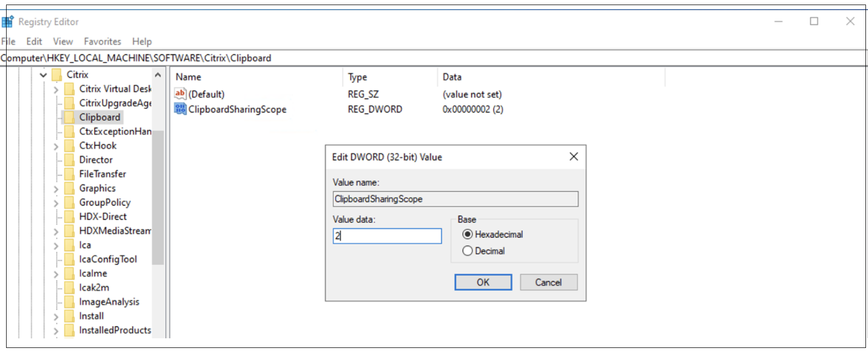Click the tree scrollbar up arrow
This screenshot has width=868, height=352.
click(158, 75)
